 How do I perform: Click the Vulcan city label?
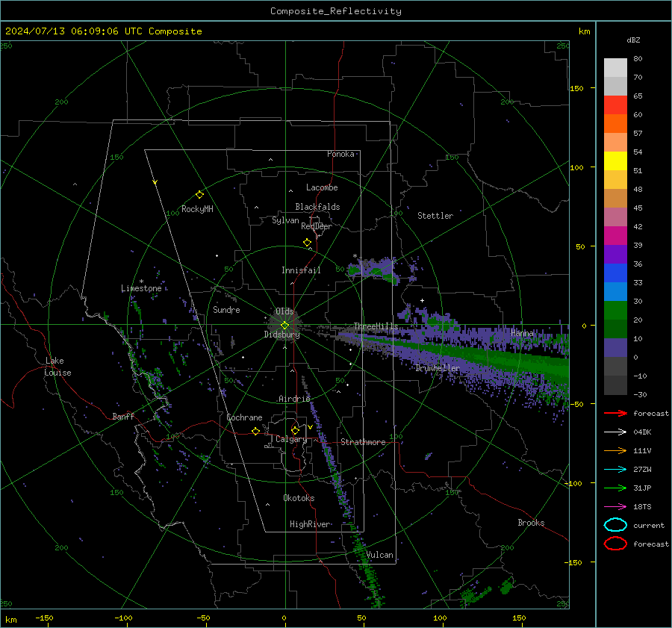380,555
